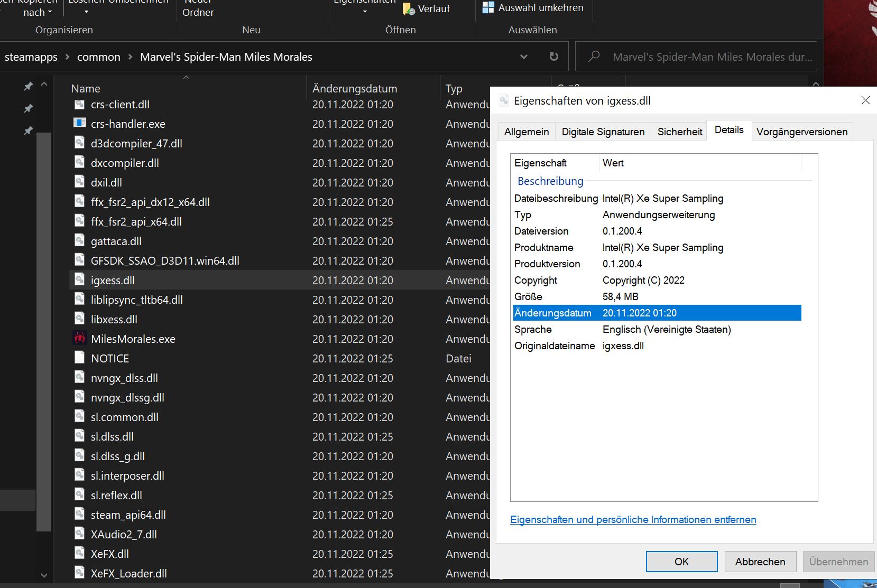This screenshot has width=877, height=588.
Task: Select the Dateiversion property row
Action: coord(657,231)
